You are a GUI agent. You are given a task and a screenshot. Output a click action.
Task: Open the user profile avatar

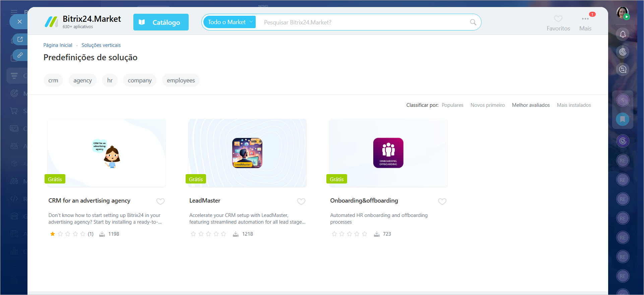tap(622, 13)
